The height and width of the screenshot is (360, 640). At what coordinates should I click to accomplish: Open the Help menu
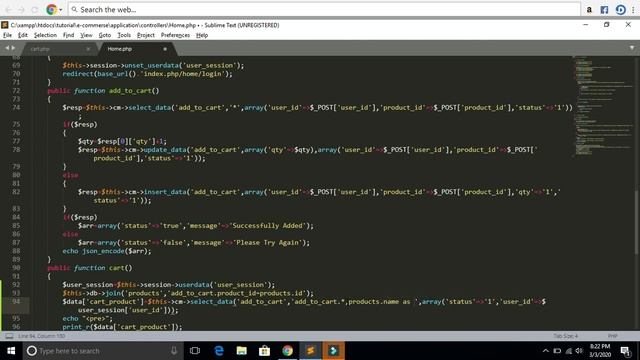pyautogui.click(x=202, y=35)
